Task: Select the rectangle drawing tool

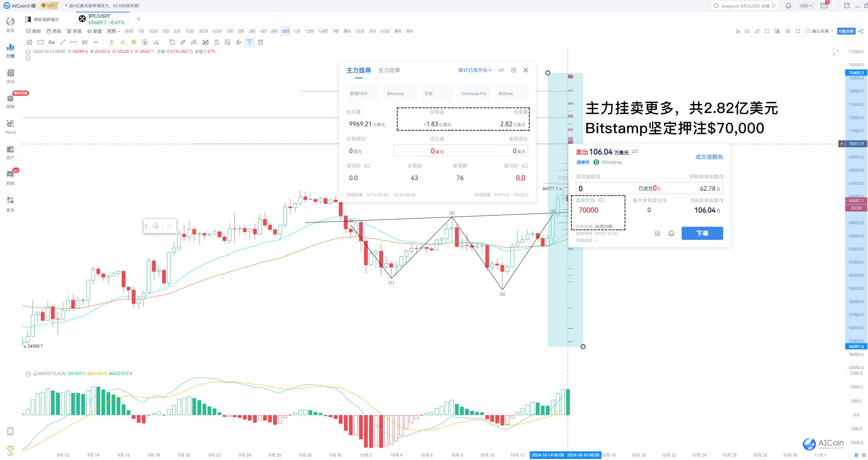Action: 40,42
